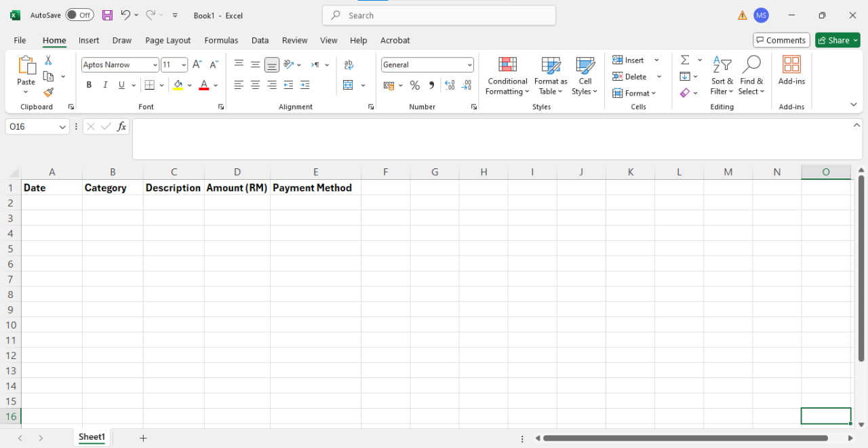This screenshot has width=868, height=448.
Task: Click the Format Painter brush icon
Action: click(48, 92)
